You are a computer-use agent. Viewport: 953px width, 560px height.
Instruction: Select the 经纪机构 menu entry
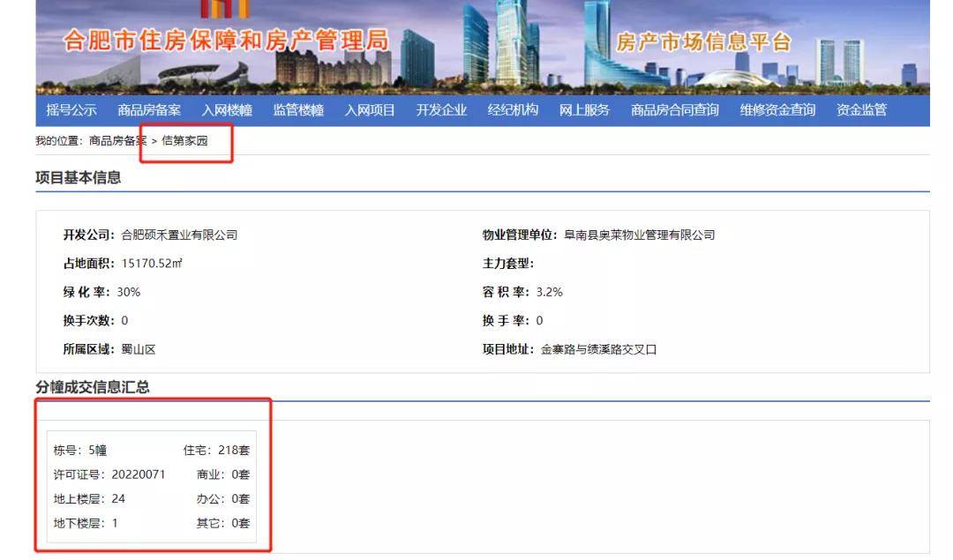pyautogui.click(x=513, y=110)
